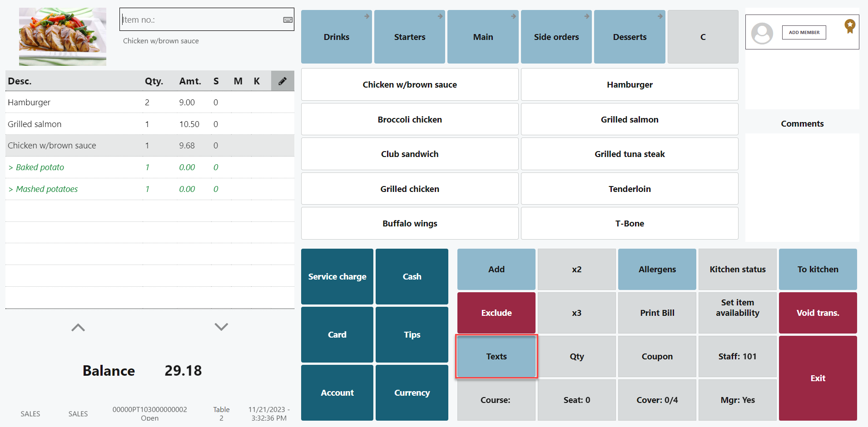
Task: Expand the Desserts category
Action: click(630, 37)
